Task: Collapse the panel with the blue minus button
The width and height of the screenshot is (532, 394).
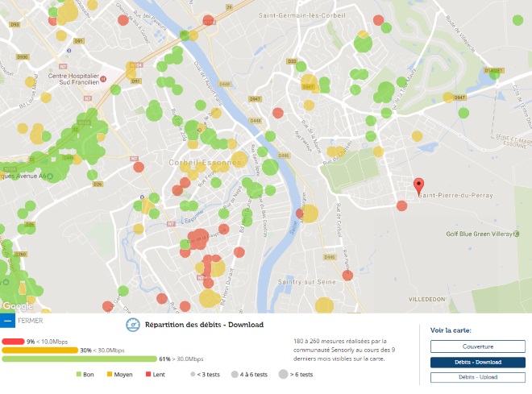Action: pyautogui.click(x=7, y=321)
